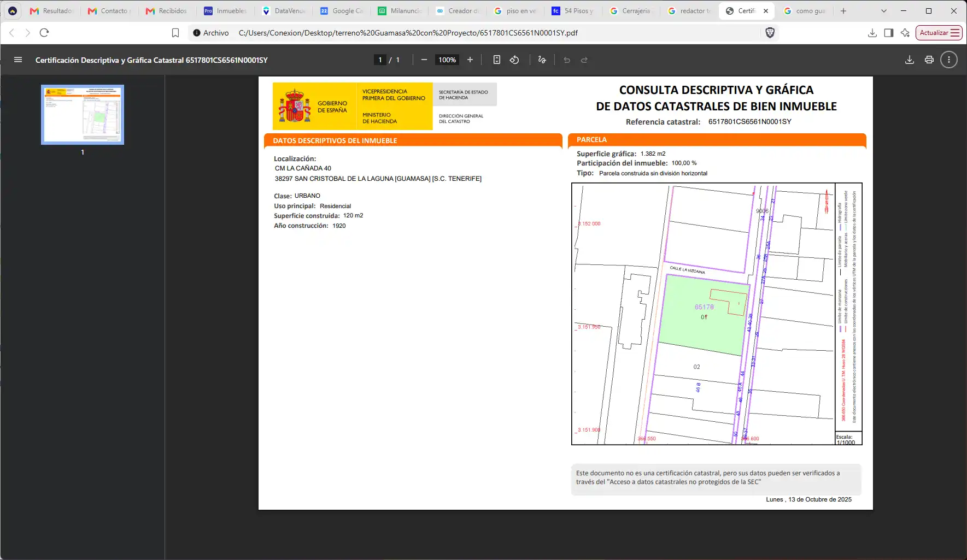Download the PDF from viewer toolbar
The image size is (967, 560).
[x=910, y=60]
